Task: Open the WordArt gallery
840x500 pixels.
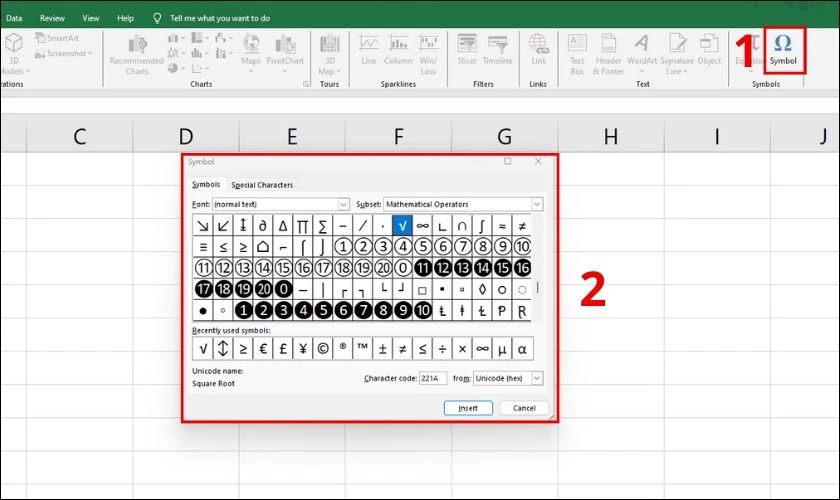Action: click(x=642, y=54)
